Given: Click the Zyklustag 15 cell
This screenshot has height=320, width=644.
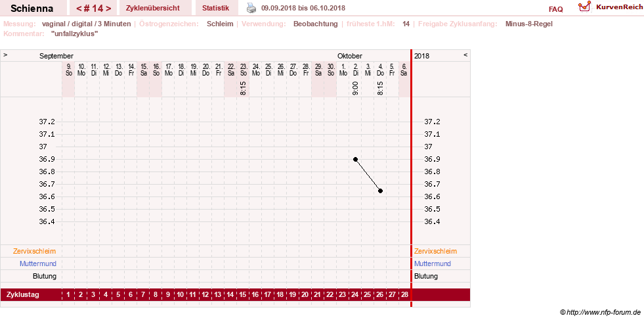Looking at the screenshot, I should point(243,294).
